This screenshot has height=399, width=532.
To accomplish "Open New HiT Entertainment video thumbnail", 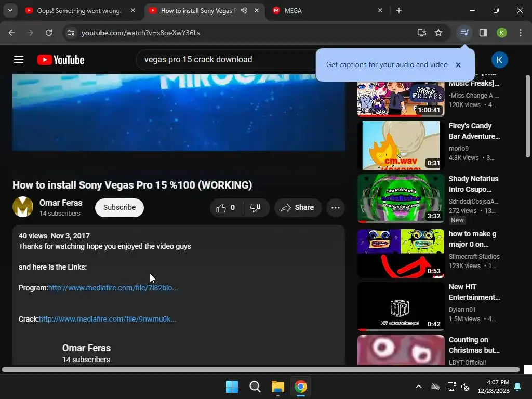I will tap(401, 307).
